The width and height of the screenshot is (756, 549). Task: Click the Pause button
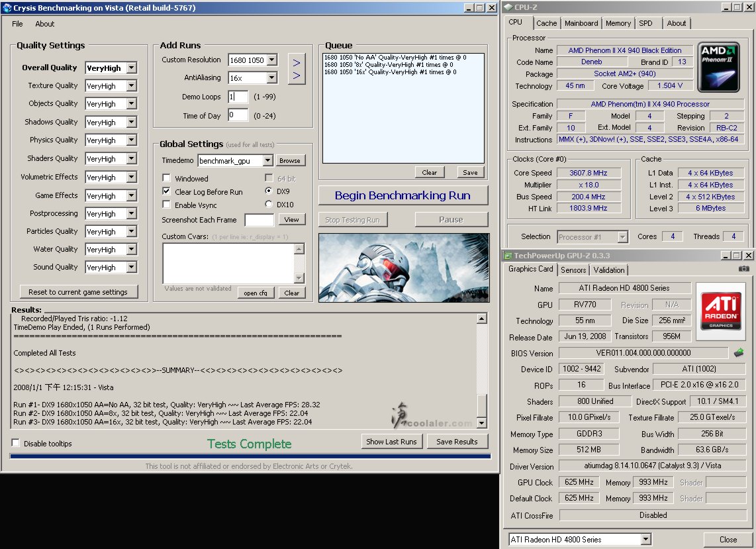pyautogui.click(x=451, y=219)
